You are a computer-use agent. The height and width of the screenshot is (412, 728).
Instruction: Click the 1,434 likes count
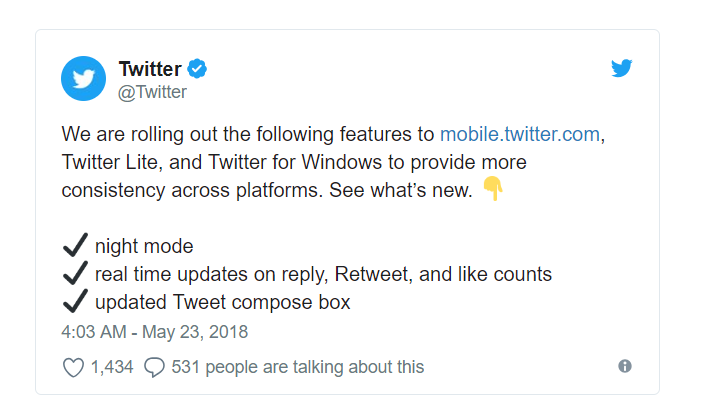click(112, 367)
